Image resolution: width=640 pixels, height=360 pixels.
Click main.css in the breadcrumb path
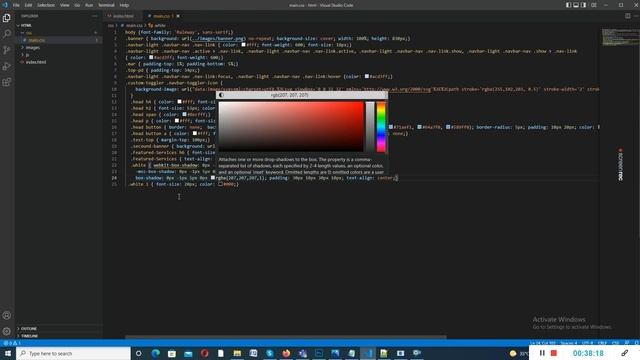[x=131, y=25]
